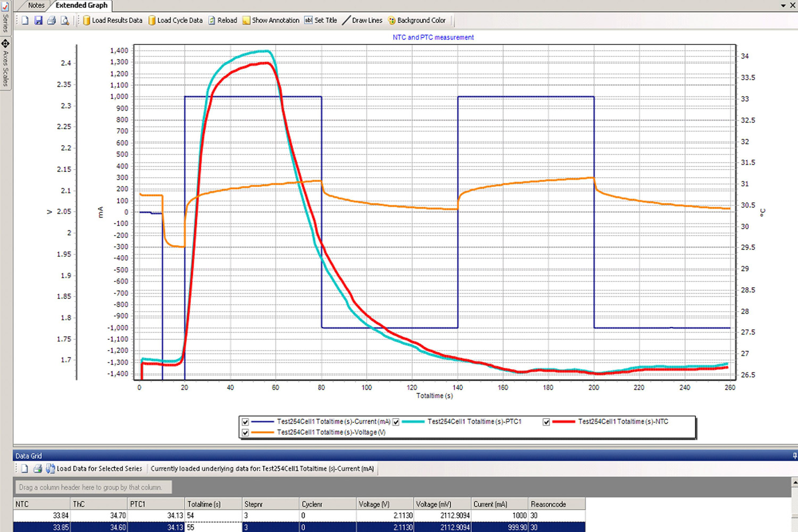The image size is (798, 532).
Task: Toggle the PTC1 series checkbox in legend
Action: [x=396, y=422]
